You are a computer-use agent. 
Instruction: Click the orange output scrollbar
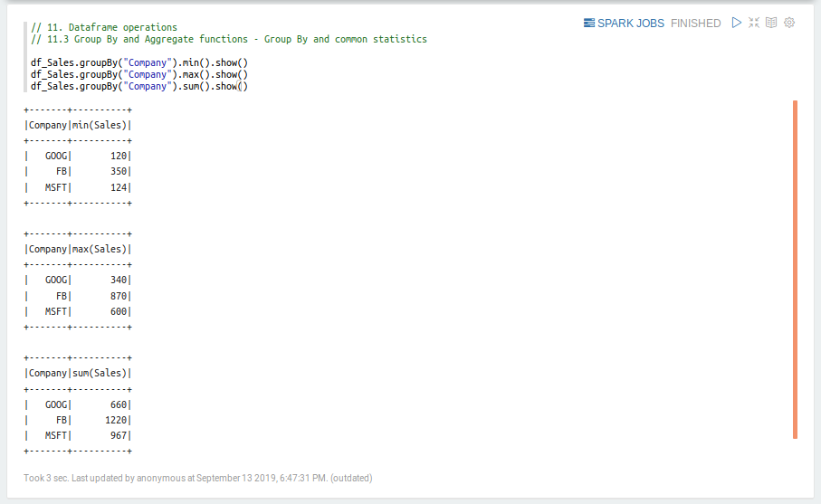click(x=795, y=270)
